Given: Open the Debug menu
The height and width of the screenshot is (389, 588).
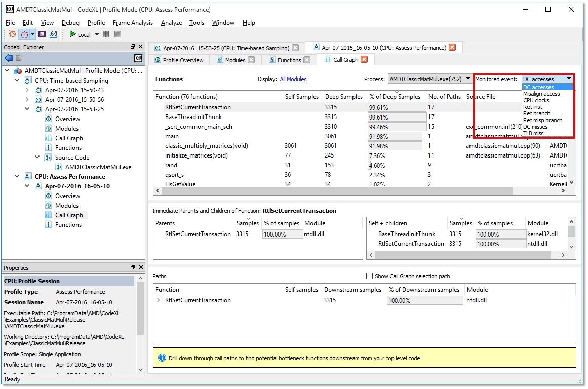Looking at the screenshot, I should (70, 23).
